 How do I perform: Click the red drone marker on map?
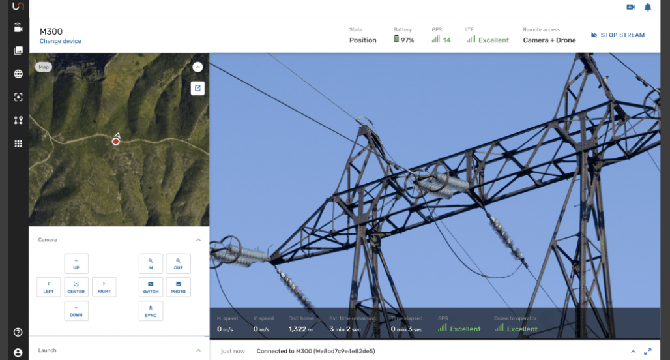coord(116,140)
